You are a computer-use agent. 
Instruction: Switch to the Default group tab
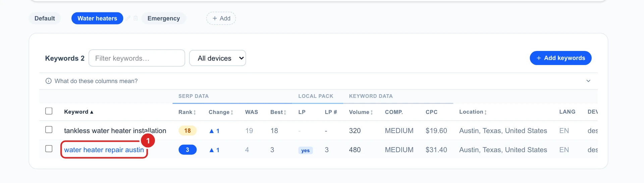pos(45,18)
